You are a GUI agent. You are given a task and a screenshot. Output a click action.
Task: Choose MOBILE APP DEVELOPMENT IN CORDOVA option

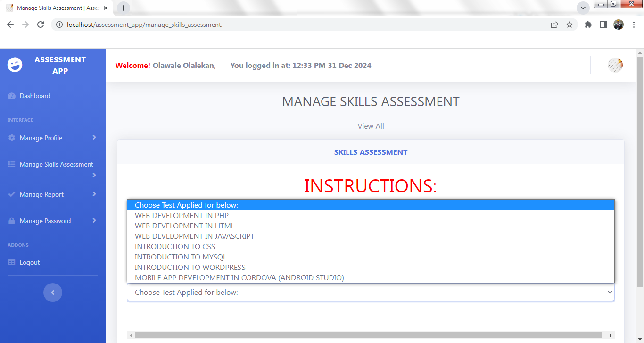[x=239, y=278]
